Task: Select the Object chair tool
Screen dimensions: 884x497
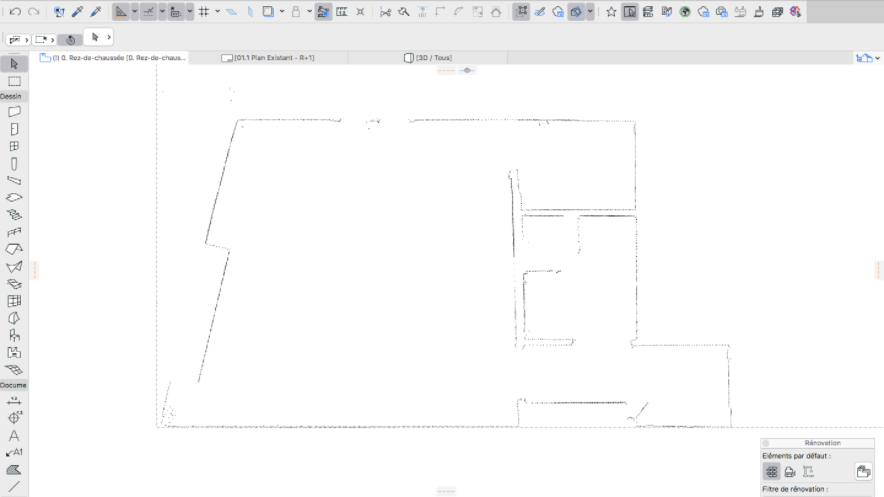Action: (x=14, y=336)
